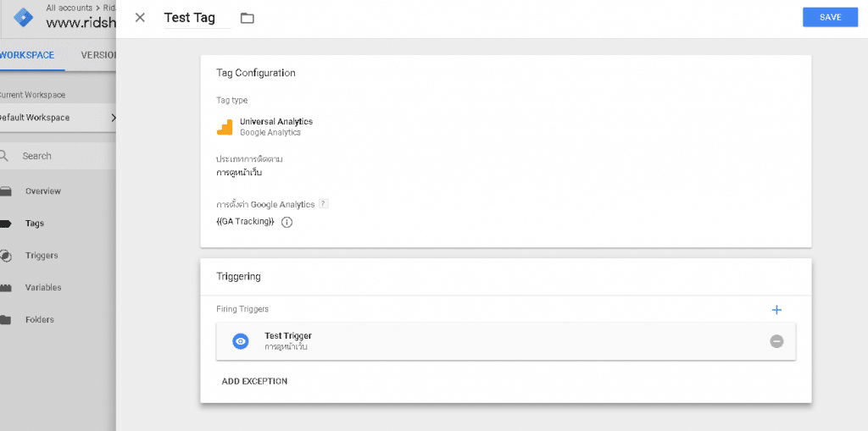Screen dimensions: 868x431
Task: Open Variables in the sidebar
Action: [x=43, y=288]
